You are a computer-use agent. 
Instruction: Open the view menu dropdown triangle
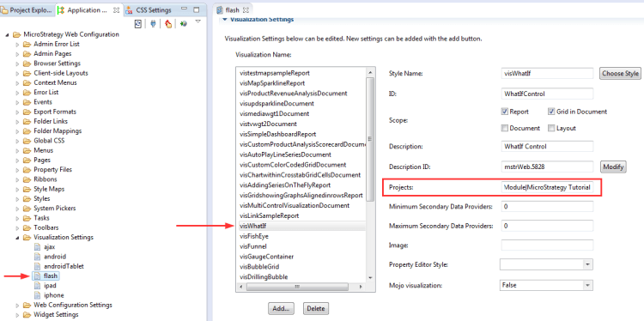click(x=198, y=21)
